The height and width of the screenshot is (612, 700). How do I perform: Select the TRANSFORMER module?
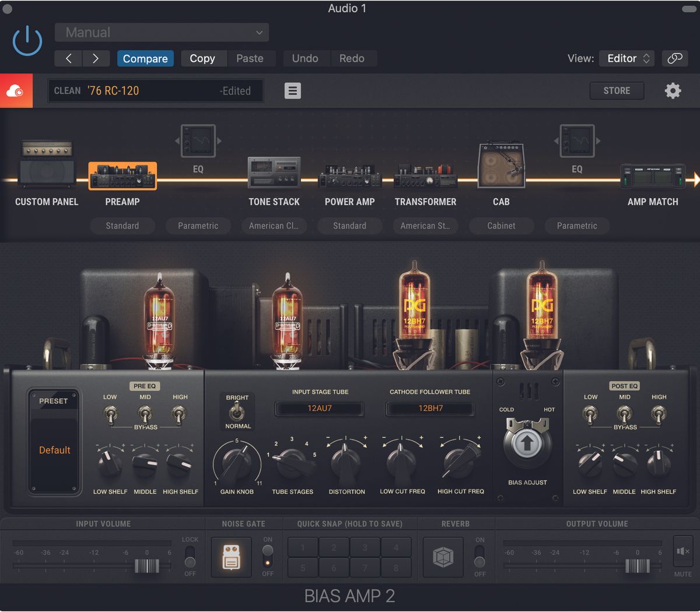pyautogui.click(x=425, y=175)
